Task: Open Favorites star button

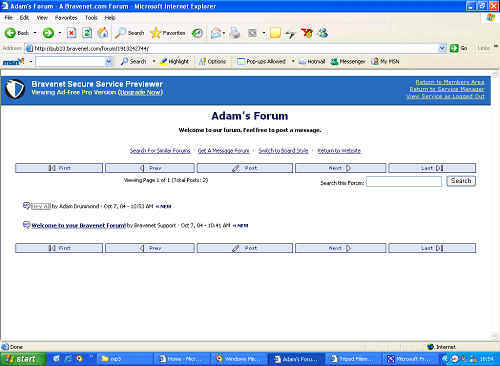Action: [x=168, y=33]
